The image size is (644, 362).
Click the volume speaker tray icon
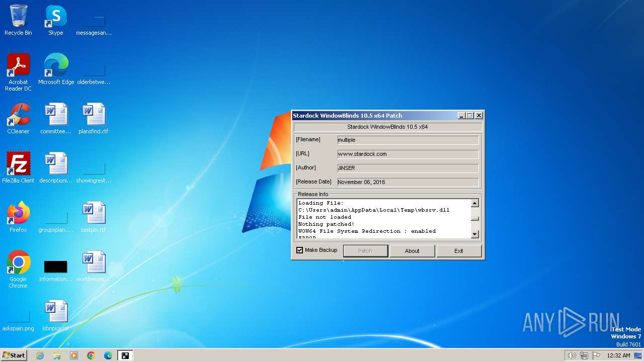[572, 355]
